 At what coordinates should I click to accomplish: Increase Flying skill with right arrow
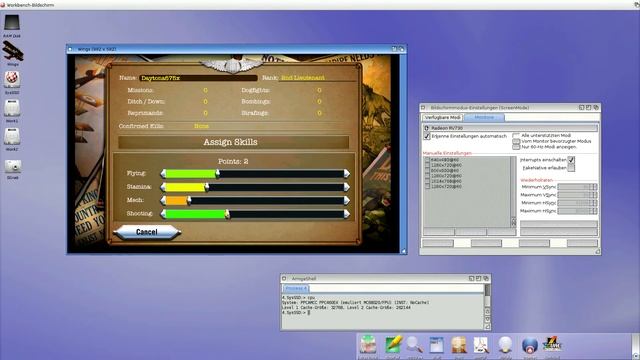tap(347, 174)
